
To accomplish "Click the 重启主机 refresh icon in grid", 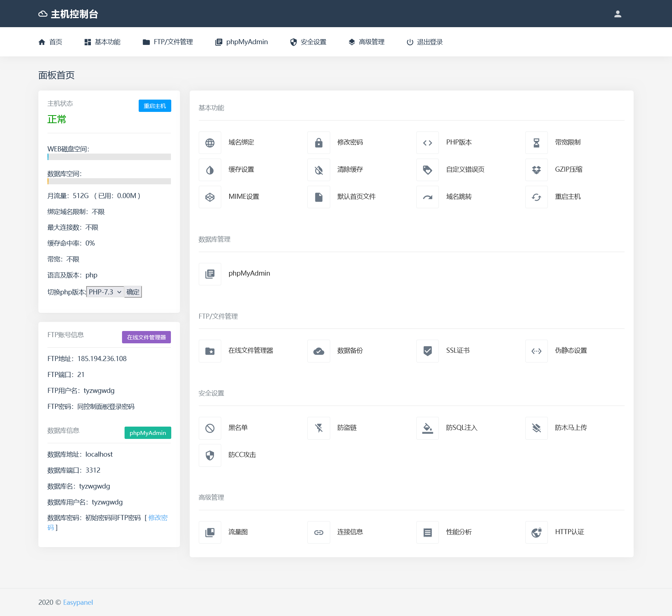I will (x=537, y=197).
